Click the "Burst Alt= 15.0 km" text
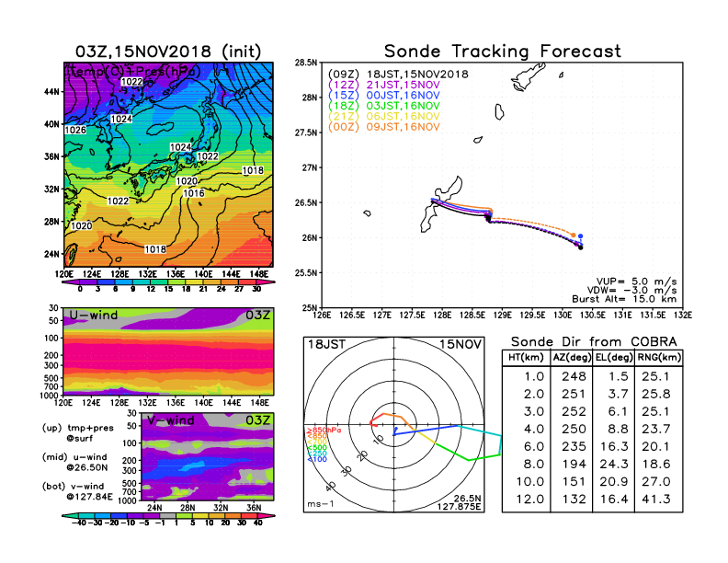The image size is (728, 563). (x=624, y=299)
